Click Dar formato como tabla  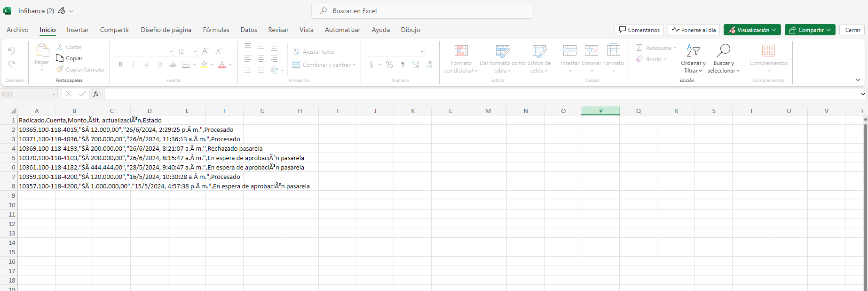[x=502, y=58]
